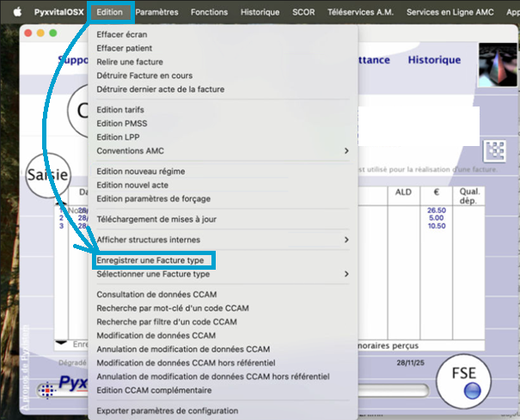Open the Paramètres menu
The image size is (520, 420).
point(157,12)
